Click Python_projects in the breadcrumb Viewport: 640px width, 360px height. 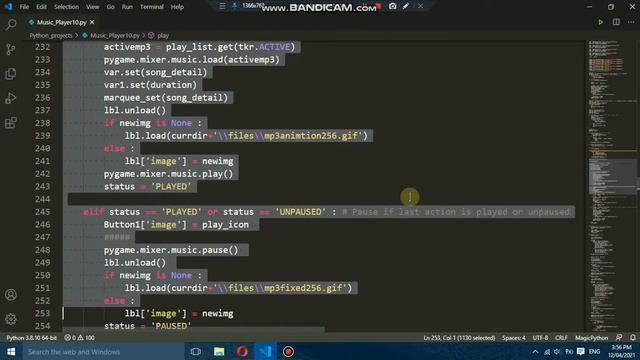(51, 36)
